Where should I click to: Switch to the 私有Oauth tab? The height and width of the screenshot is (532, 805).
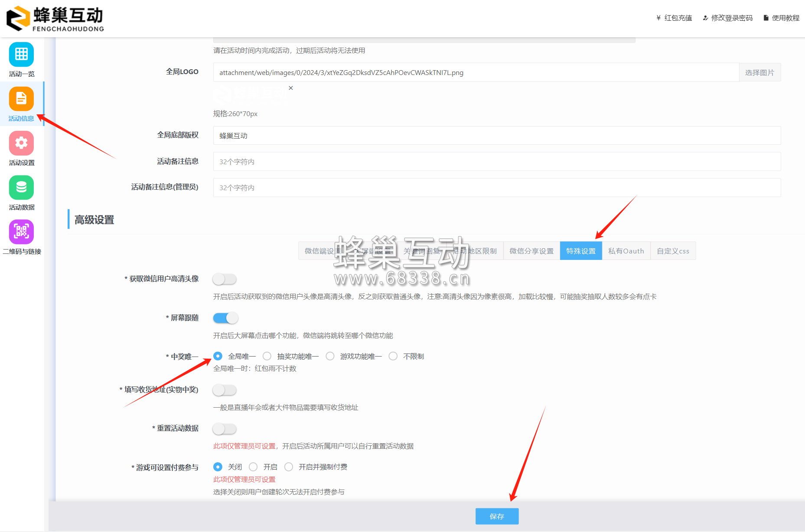point(626,250)
